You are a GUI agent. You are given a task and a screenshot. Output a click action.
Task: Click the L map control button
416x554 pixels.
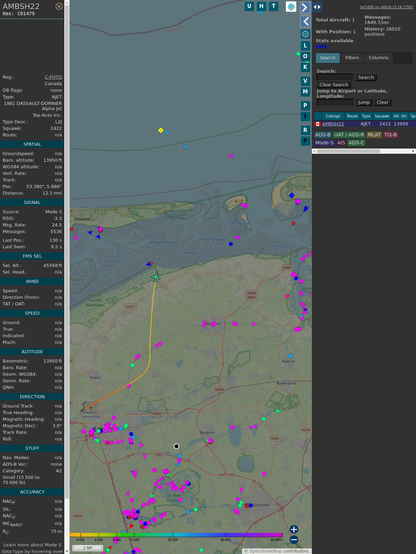point(305,46)
